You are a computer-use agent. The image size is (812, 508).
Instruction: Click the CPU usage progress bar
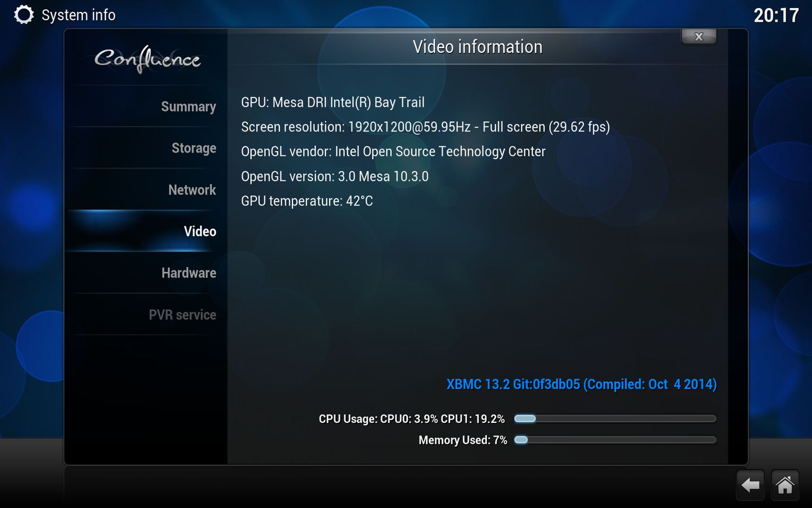click(x=615, y=419)
